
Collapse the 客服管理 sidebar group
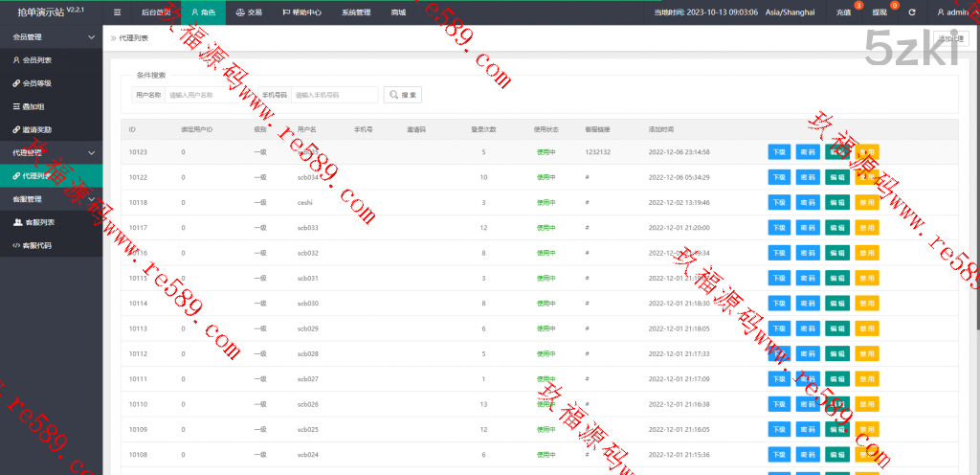click(x=51, y=199)
